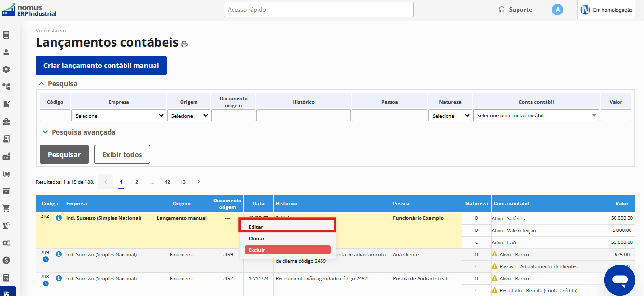
Task: Open the hierarchy tree icon in sidebar
Action: tap(6, 87)
